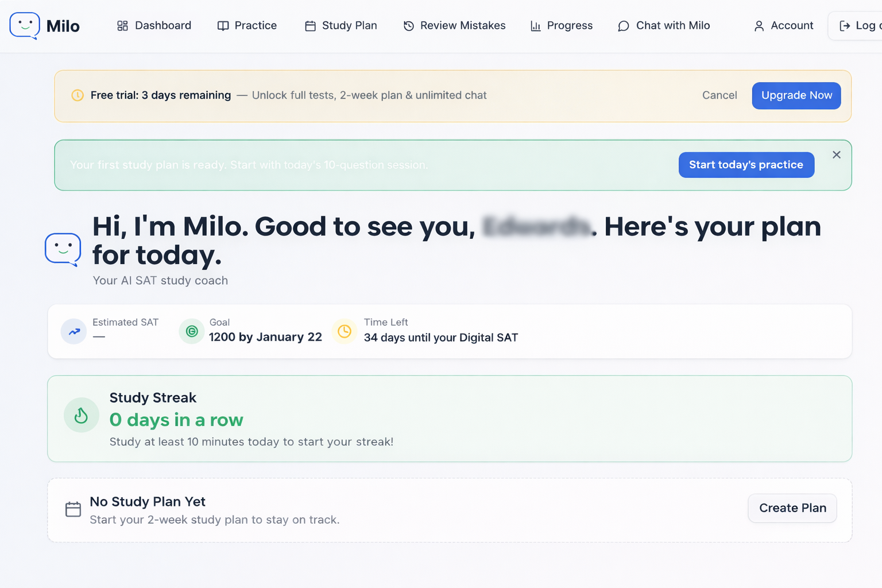Click the clock icon in trial banner
The height and width of the screenshot is (588, 882).
coord(78,95)
